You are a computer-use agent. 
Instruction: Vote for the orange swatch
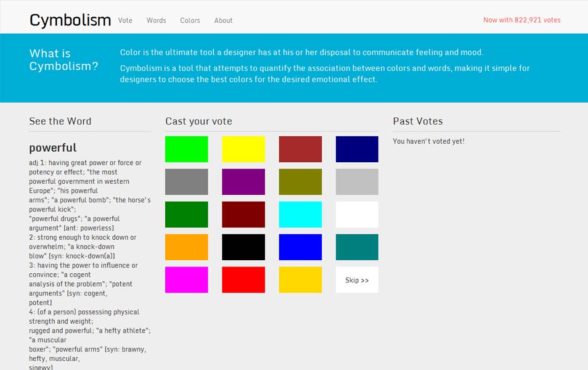tap(186, 247)
